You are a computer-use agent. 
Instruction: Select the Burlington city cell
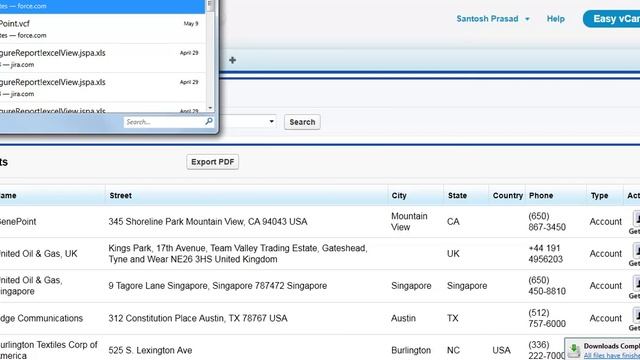coord(411,350)
